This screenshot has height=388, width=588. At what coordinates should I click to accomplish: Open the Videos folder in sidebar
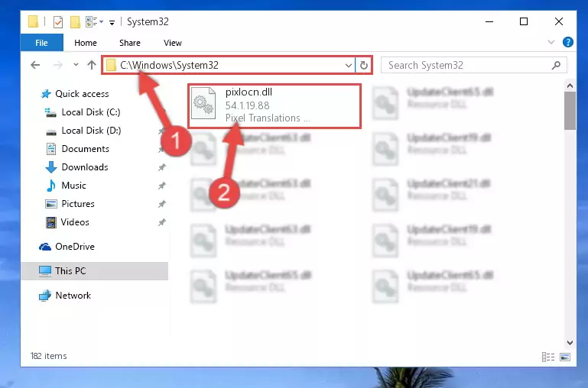coord(75,222)
